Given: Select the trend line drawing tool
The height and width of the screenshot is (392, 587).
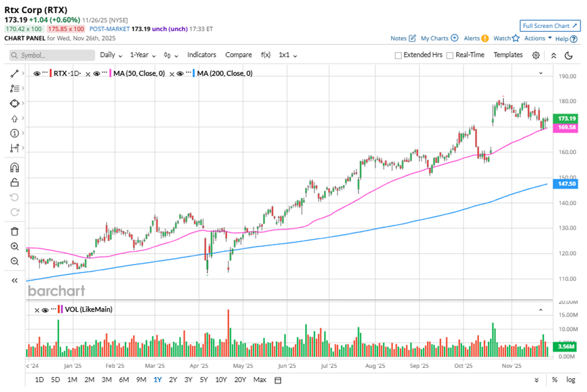Looking at the screenshot, I should (14, 73).
